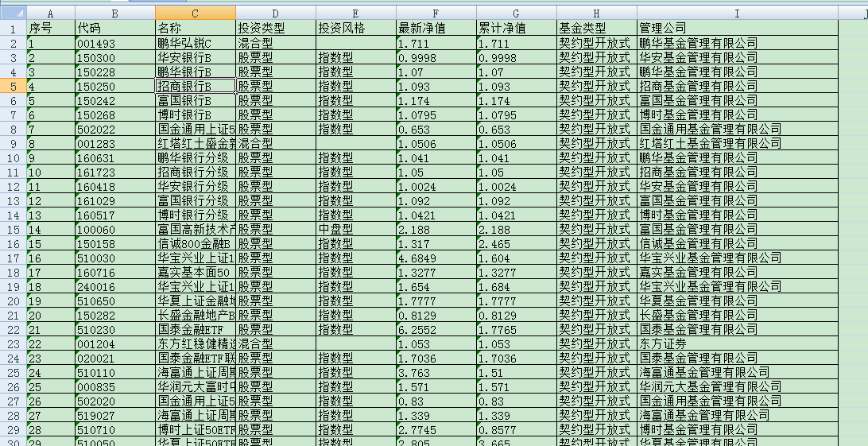Select 长盛基金管理有限公司 cell
Viewport: 868px width, 446px height.
(738, 315)
